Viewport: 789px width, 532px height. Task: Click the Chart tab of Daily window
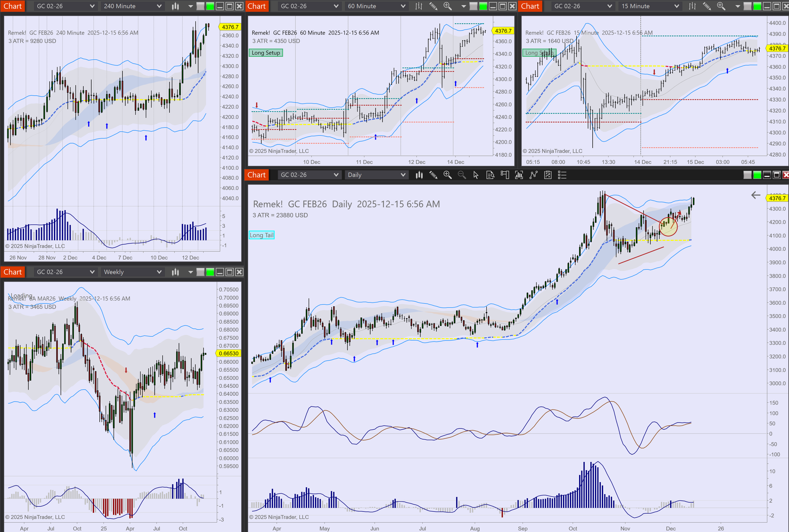point(256,175)
